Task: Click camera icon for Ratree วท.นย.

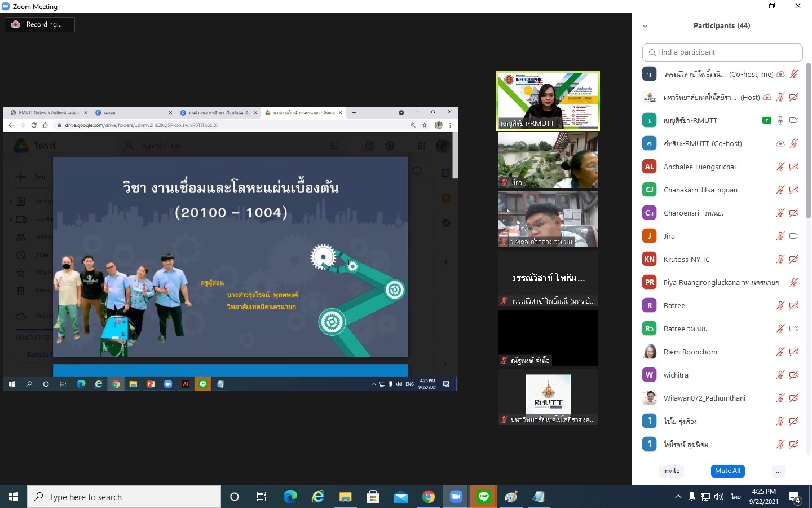Action: point(794,329)
